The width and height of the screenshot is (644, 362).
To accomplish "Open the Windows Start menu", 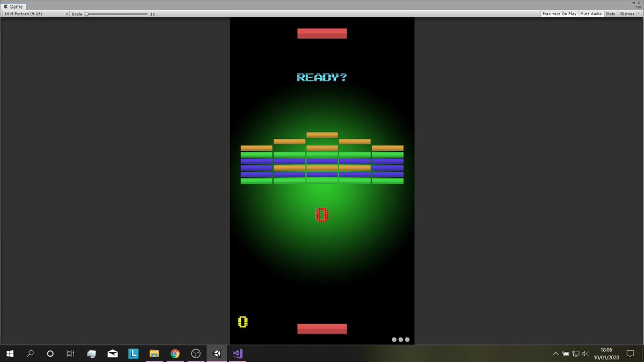I will tap(10, 353).
